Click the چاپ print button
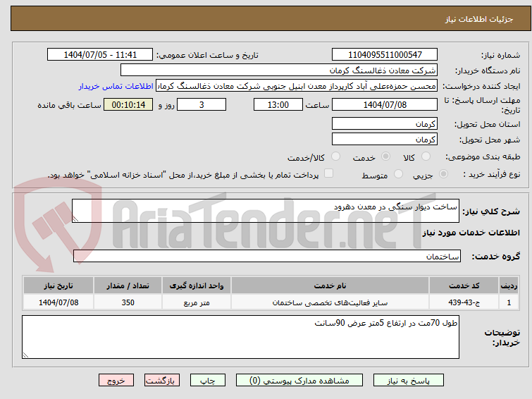This screenshot has height=399, width=532. click(x=208, y=381)
